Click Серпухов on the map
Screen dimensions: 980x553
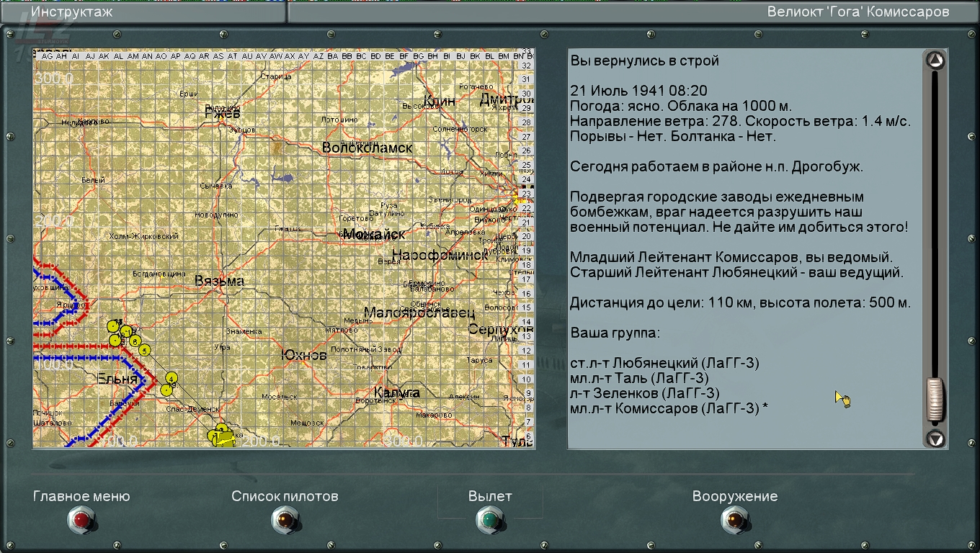click(x=501, y=330)
